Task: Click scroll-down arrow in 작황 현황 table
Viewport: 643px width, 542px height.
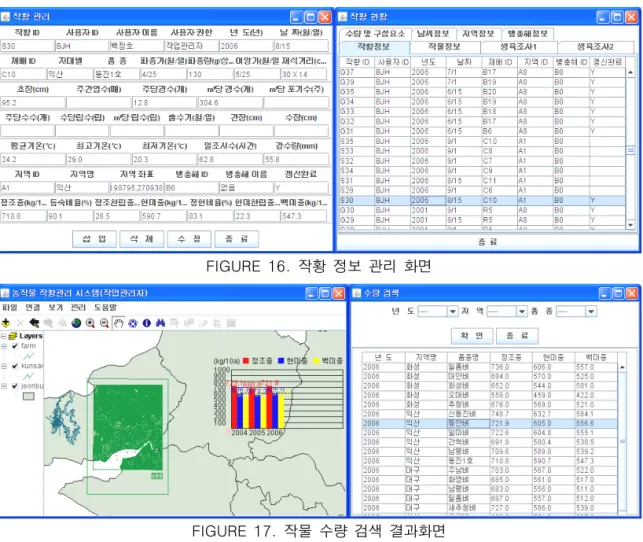Action: (x=630, y=225)
